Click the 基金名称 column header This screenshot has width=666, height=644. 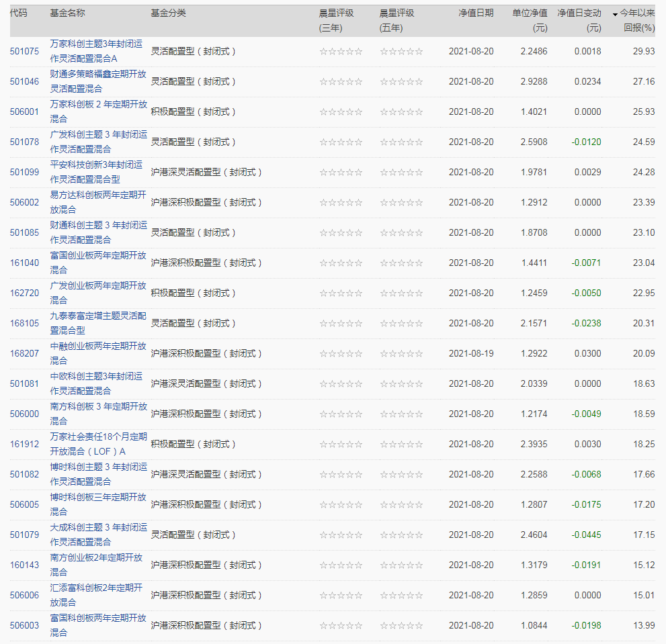tap(67, 13)
